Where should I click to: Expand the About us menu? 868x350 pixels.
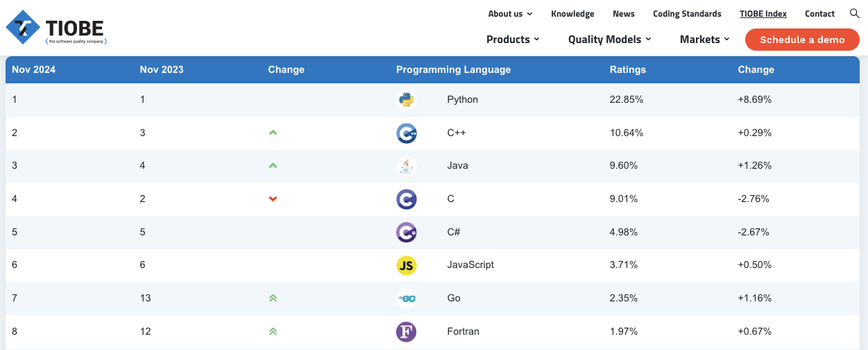coord(510,14)
